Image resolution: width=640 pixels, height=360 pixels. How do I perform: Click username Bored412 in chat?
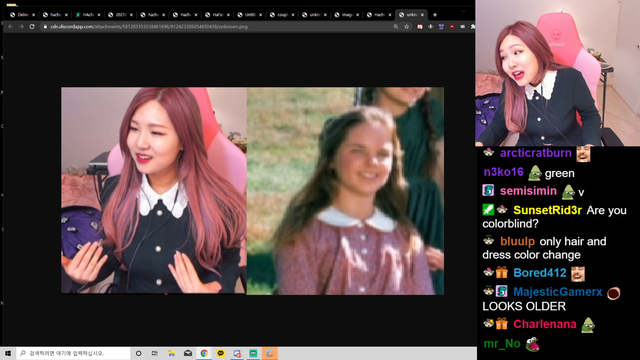coord(540,273)
